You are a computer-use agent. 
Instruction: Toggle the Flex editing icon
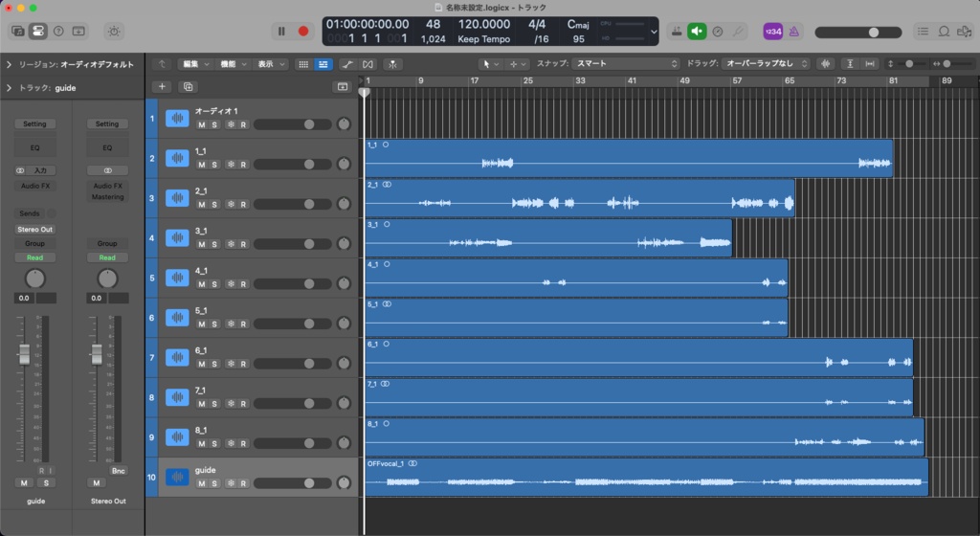tap(367, 64)
